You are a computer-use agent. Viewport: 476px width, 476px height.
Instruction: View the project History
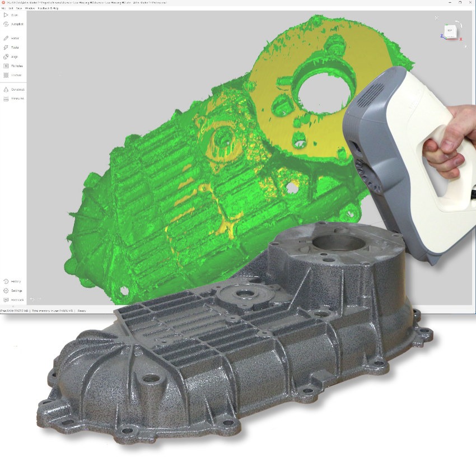pyautogui.click(x=11, y=281)
